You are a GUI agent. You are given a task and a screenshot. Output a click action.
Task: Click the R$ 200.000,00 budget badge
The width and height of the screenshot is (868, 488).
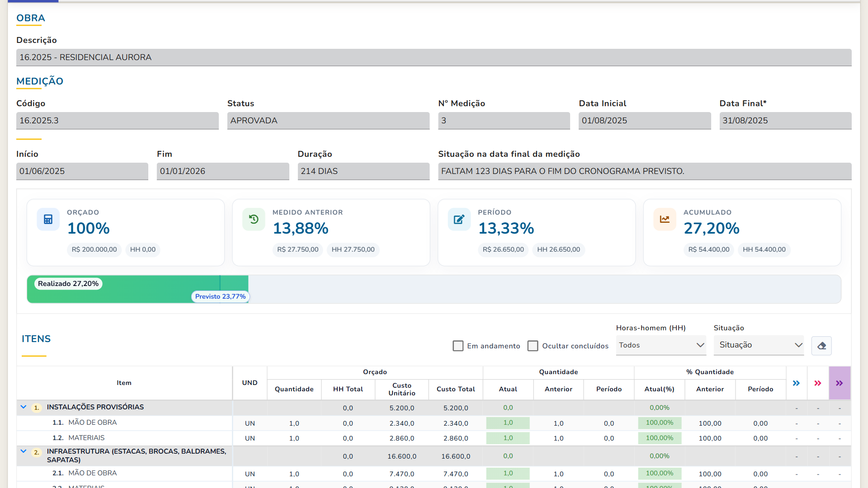tap(94, 249)
